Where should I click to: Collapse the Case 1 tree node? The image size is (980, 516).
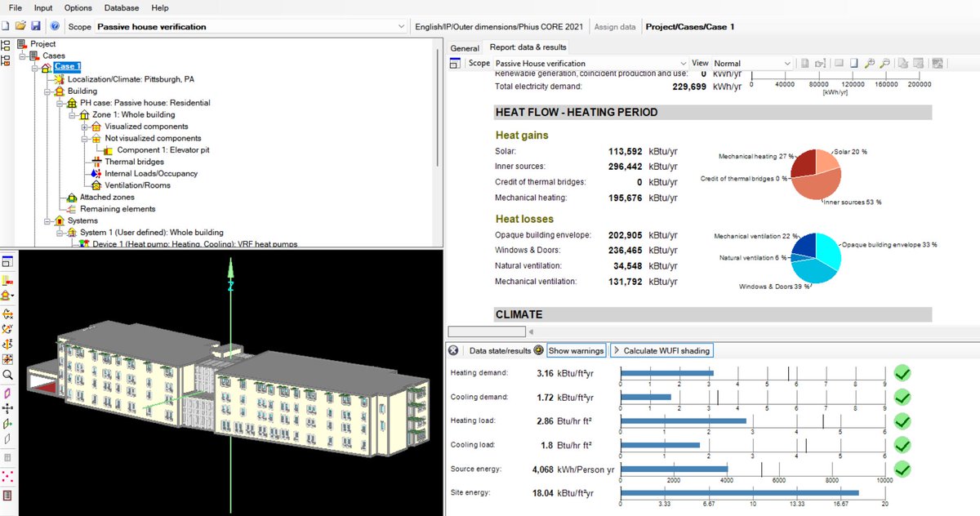point(36,68)
